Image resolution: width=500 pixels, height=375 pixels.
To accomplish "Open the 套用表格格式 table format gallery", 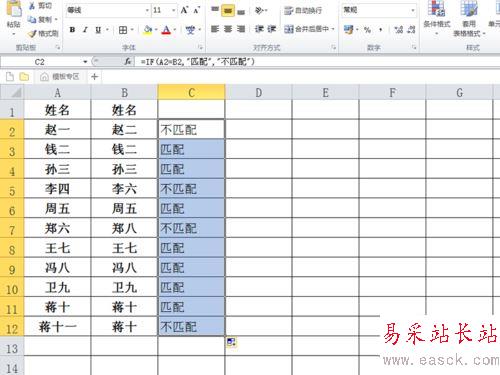I will click(x=469, y=18).
